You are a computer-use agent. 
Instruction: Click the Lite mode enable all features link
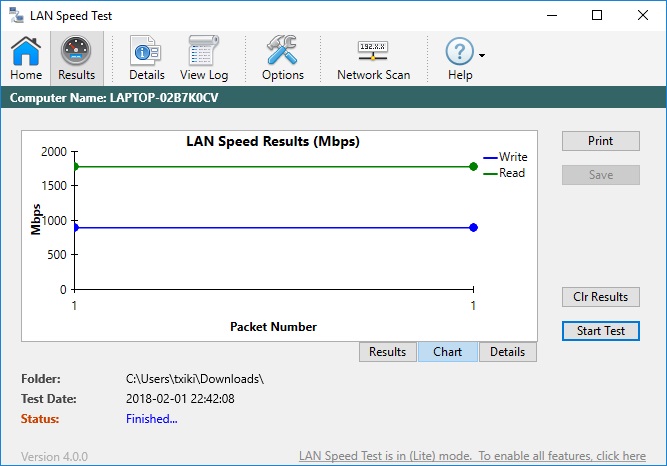(x=472, y=456)
